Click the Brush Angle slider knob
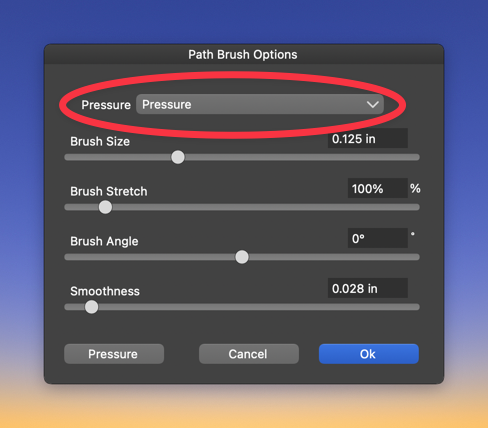 tap(242, 257)
